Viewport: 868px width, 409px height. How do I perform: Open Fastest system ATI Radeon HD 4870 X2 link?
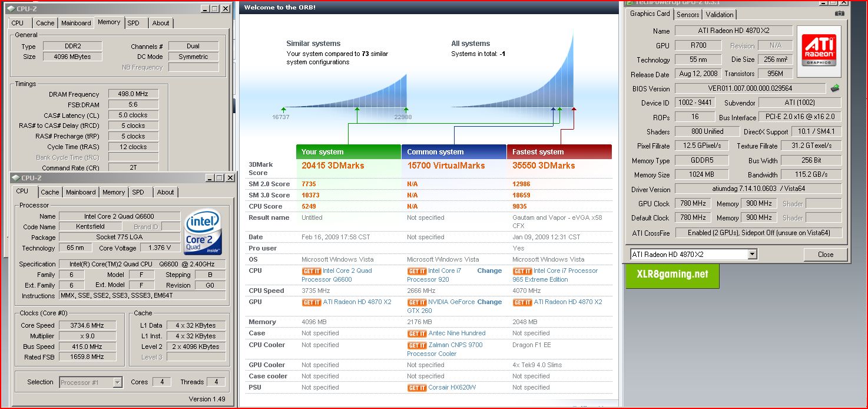point(568,302)
